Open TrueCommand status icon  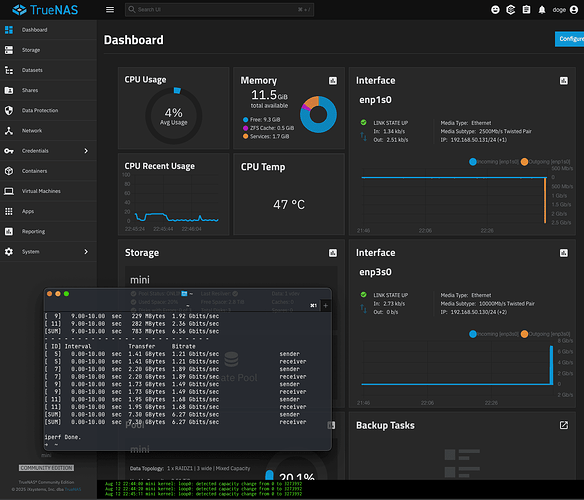coord(511,10)
